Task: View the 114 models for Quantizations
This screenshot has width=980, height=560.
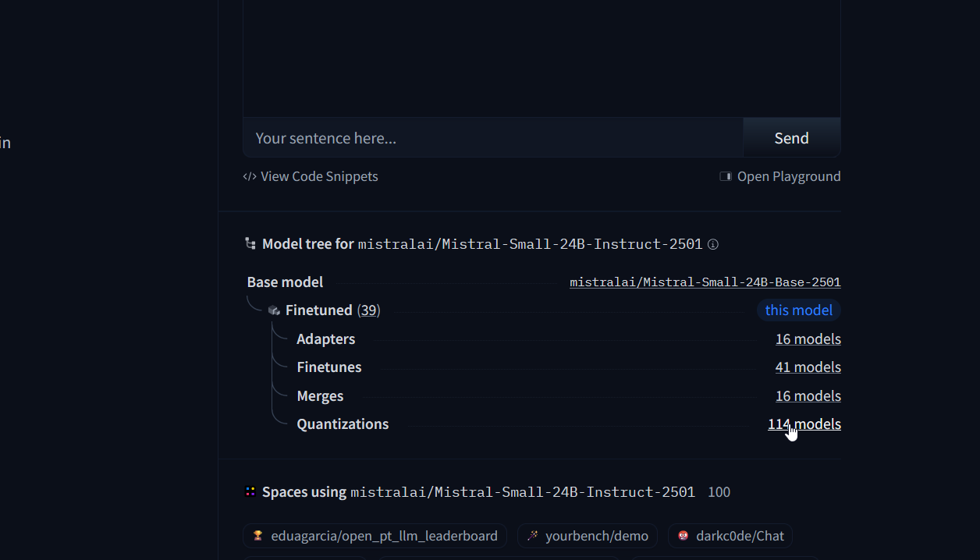Action: [x=804, y=424]
